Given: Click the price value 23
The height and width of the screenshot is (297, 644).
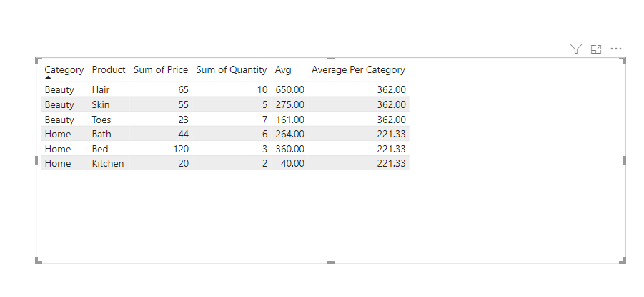Looking at the screenshot, I should pyautogui.click(x=183, y=120).
